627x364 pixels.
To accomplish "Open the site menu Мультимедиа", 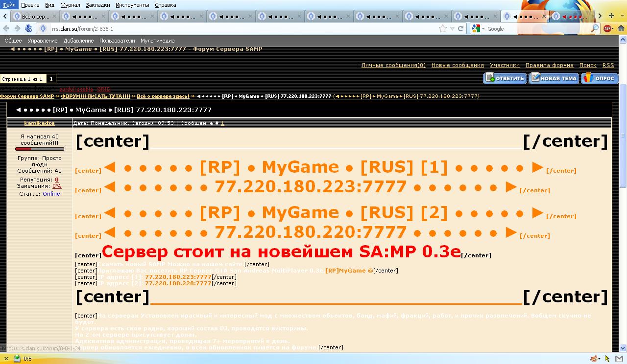I will pos(157,41).
